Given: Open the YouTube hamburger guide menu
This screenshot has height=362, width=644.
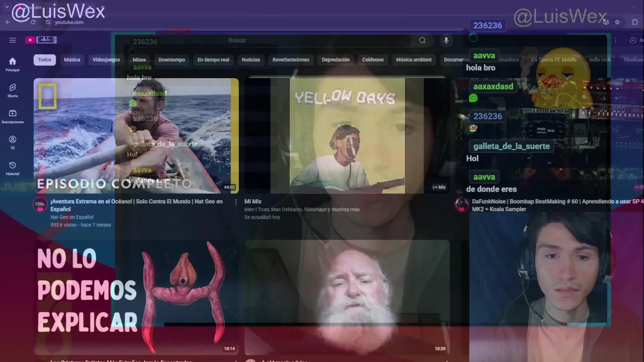Looking at the screenshot, I should click(x=13, y=40).
